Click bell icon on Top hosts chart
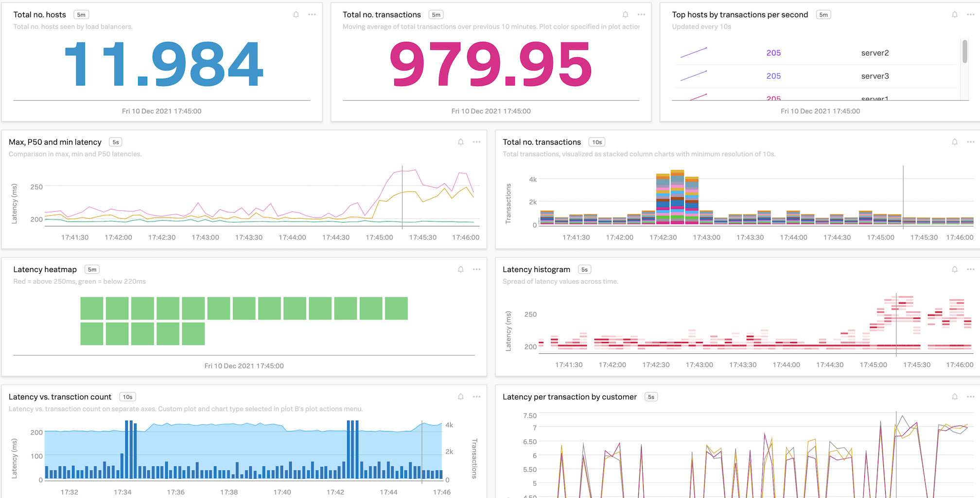980x498 pixels. 954,15
